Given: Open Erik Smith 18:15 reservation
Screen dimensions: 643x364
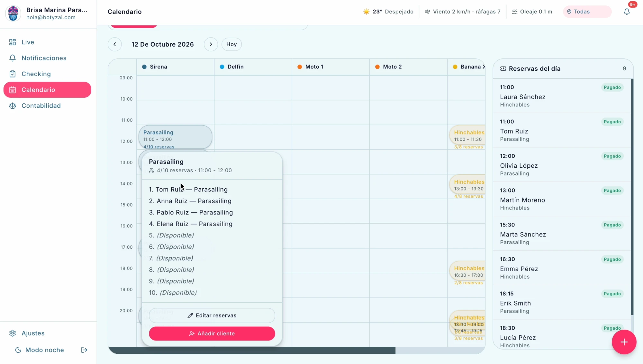Looking at the screenshot, I should pyautogui.click(x=562, y=302).
